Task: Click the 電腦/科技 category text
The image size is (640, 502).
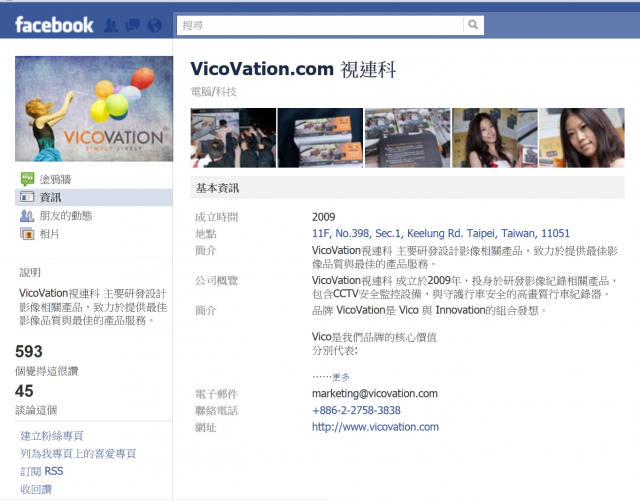Action: point(213,91)
